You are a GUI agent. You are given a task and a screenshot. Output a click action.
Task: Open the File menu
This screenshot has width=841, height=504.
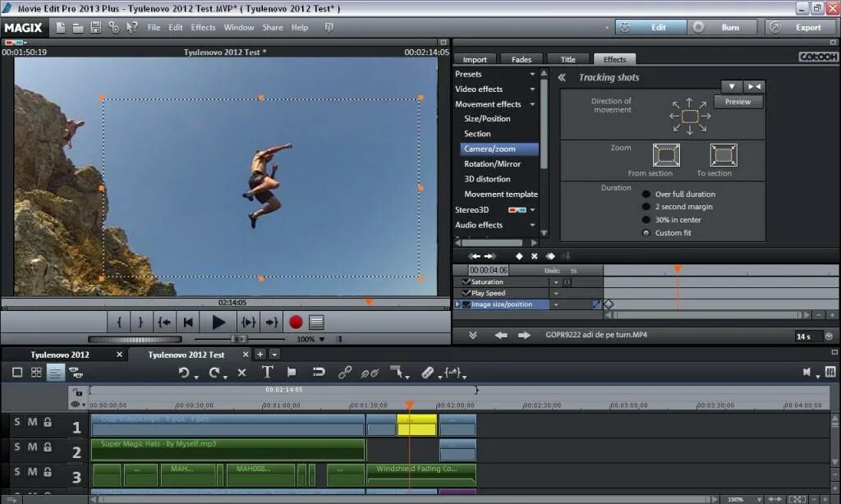click(154, 27)
